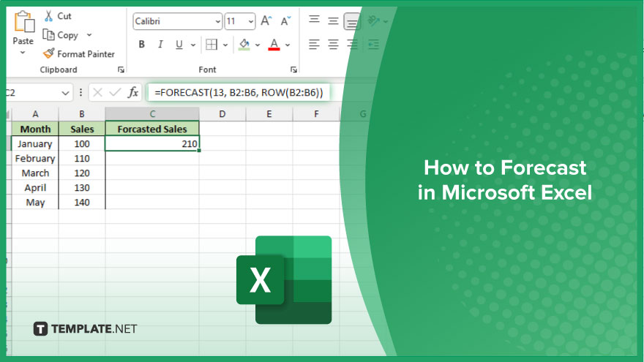Align cell text left
Screen dimensions: 644x362
pyautogui.click(x=314, y=45)
